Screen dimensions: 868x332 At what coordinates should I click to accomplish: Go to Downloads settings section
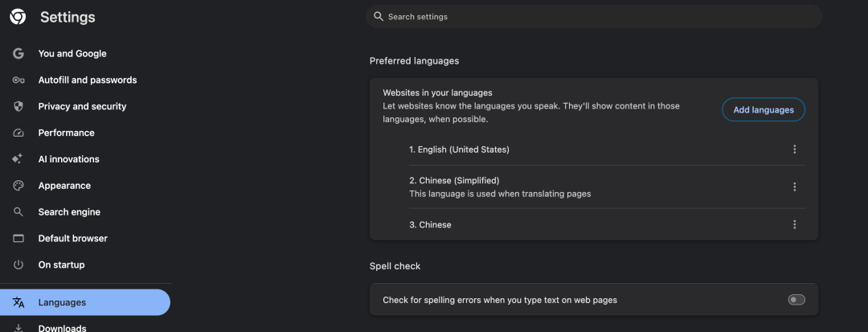(62, 327)
